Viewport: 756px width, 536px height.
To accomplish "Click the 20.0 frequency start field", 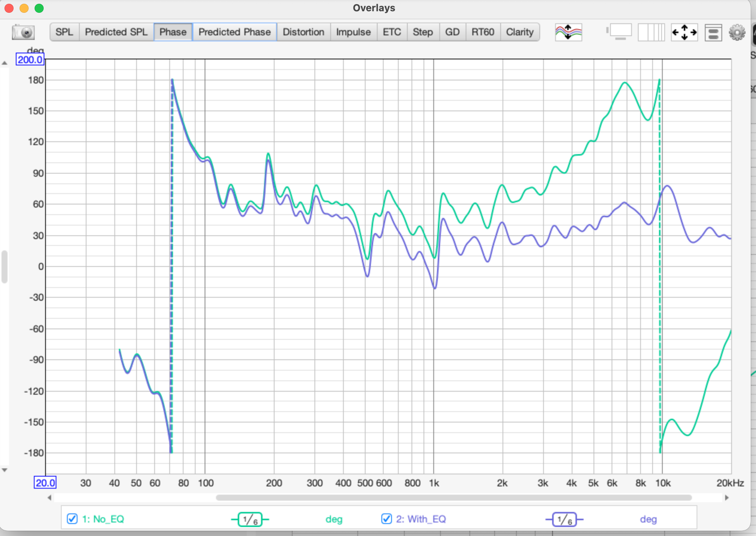I will [x=45, y=483].
